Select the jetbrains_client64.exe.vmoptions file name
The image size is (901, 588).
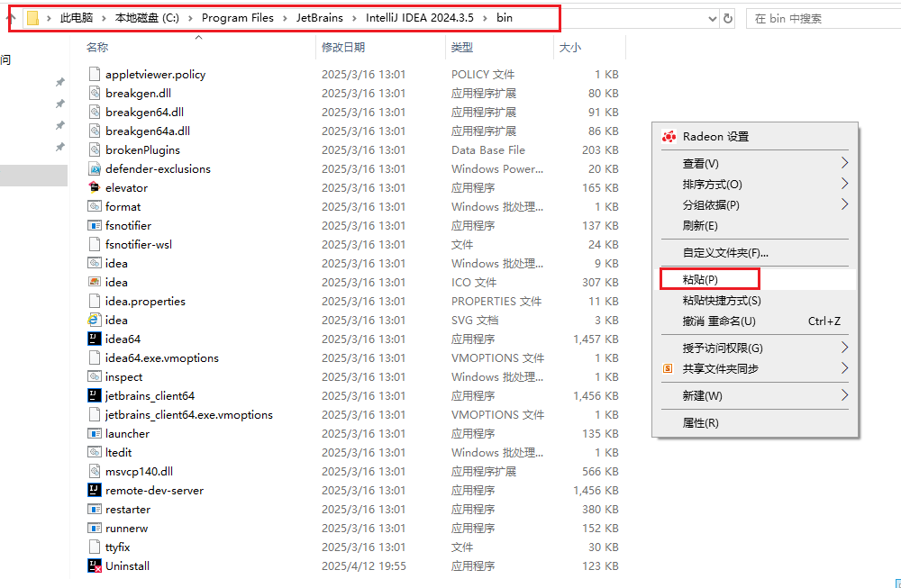click(189, 414)
